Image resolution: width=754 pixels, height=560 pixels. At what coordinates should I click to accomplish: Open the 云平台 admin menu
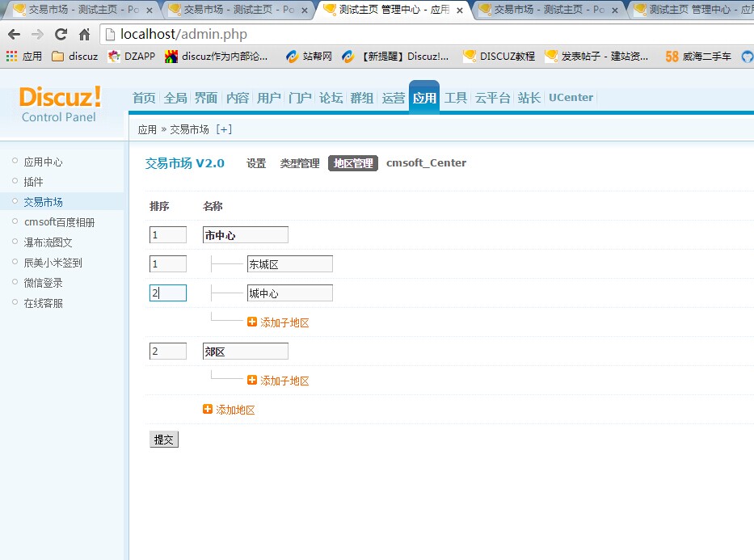pyautogui.click(x=492, y=98)
